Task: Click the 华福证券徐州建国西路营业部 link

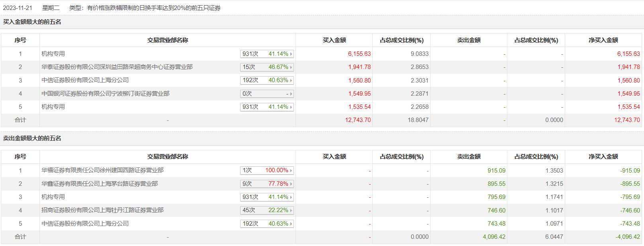Action: coord(102,170)
